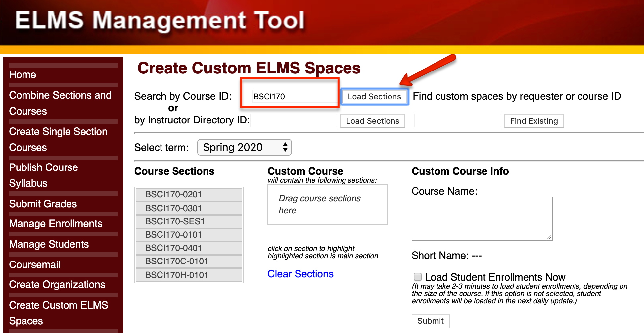Screen dimensions: 644x333
Task: Go to Manage Enrollments
Action: pyautogui.click(x=56, y=224)
